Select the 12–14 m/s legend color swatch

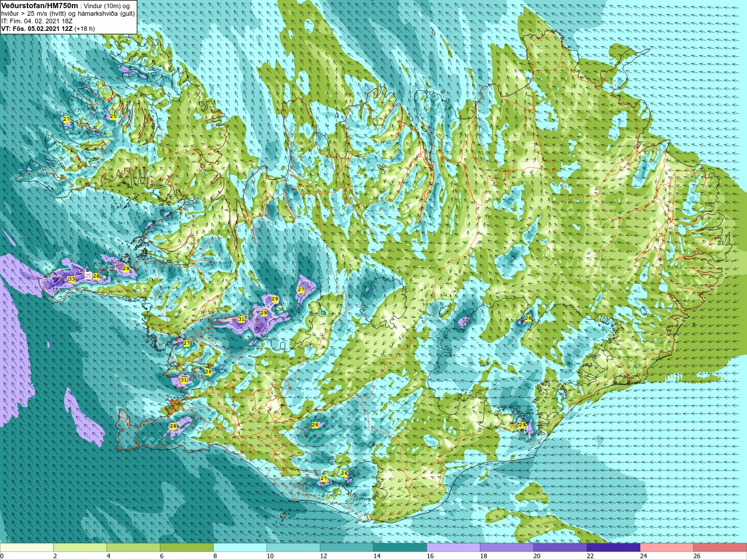click(x=347, y=548)
